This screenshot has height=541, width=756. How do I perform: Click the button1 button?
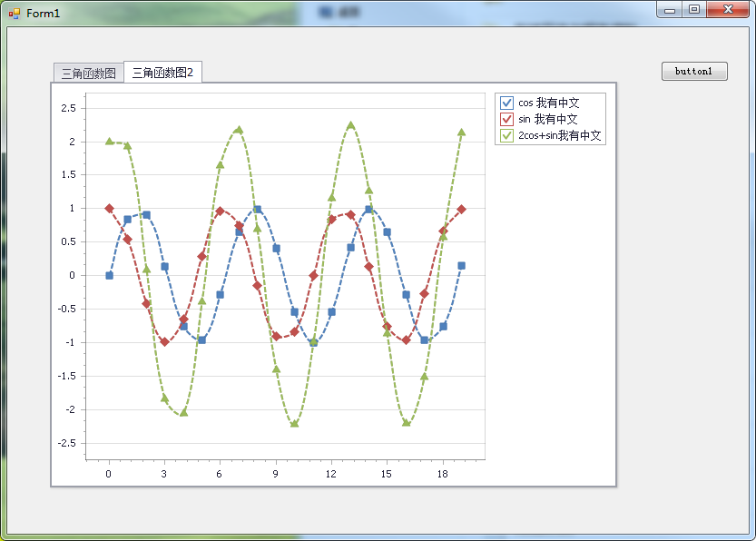(694, 72)
